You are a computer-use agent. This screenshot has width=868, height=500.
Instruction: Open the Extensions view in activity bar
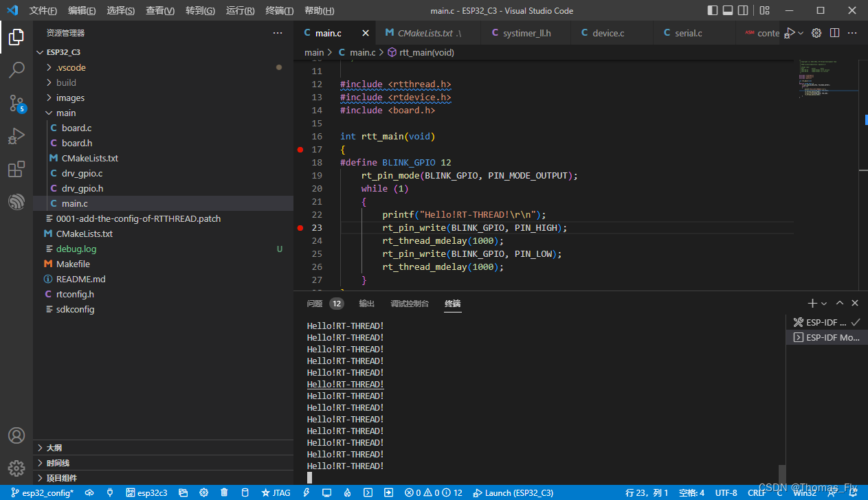pyautogui.click(x=16, y=169)
